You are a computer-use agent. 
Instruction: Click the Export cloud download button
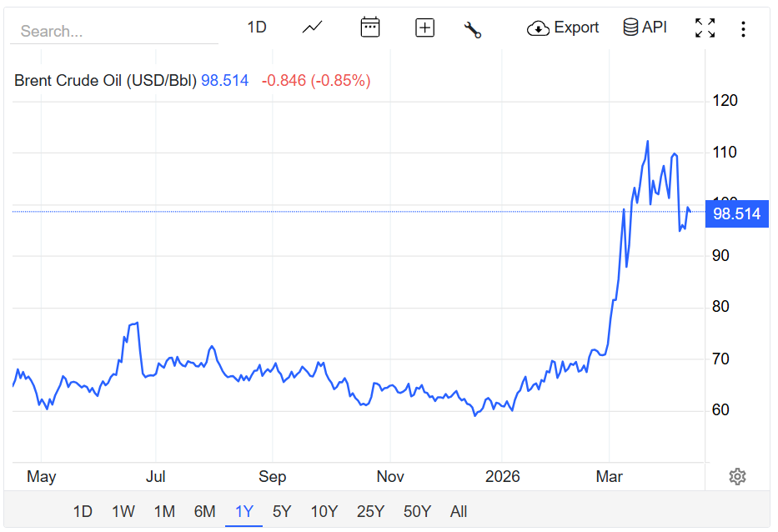tap(563, 28)
